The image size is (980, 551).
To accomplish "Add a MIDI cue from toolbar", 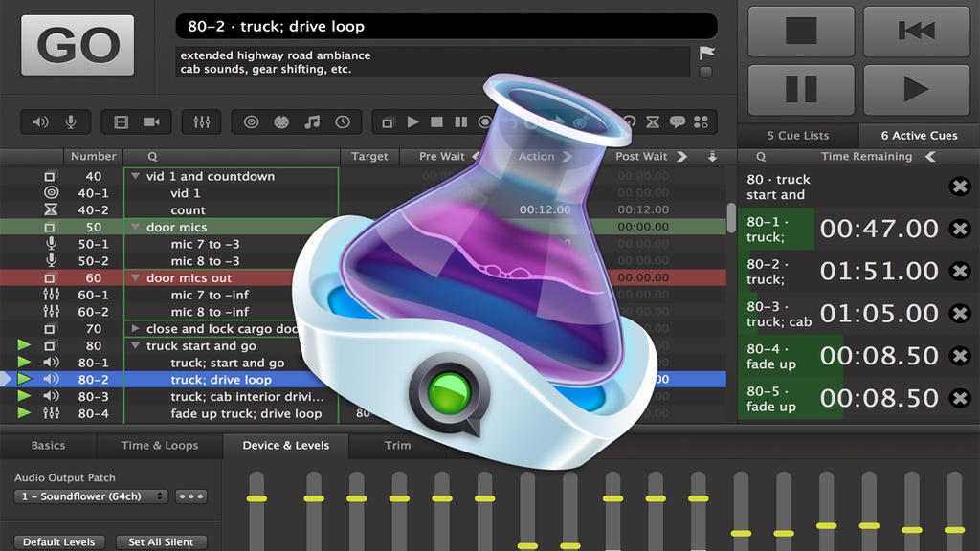I will [x=281, y=122].
